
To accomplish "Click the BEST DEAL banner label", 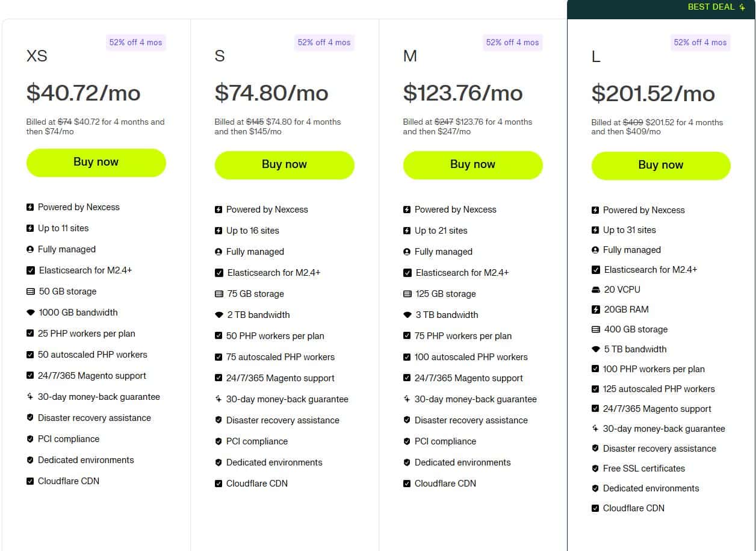I will (711, 7).
